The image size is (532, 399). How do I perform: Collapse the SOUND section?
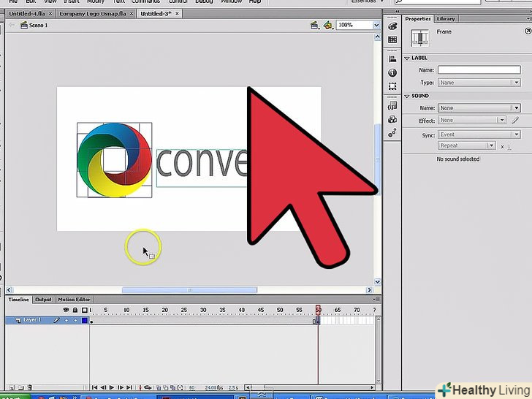[407, 96]
